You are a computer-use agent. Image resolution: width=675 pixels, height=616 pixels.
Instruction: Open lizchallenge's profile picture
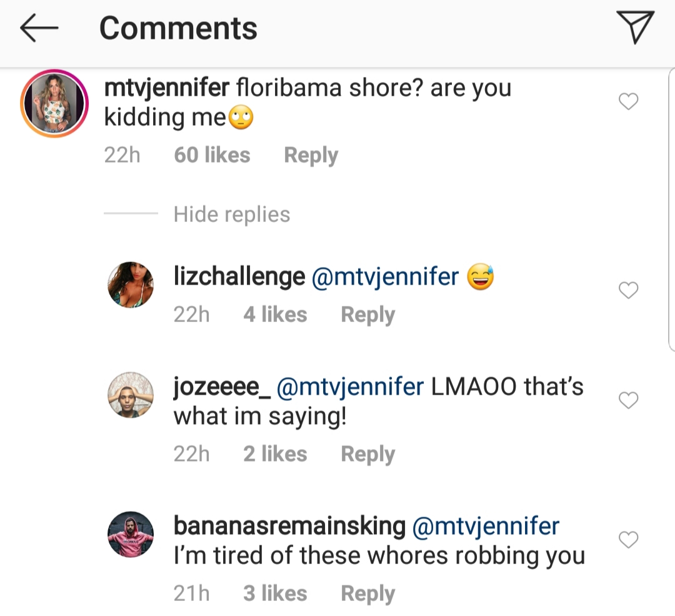131,285
